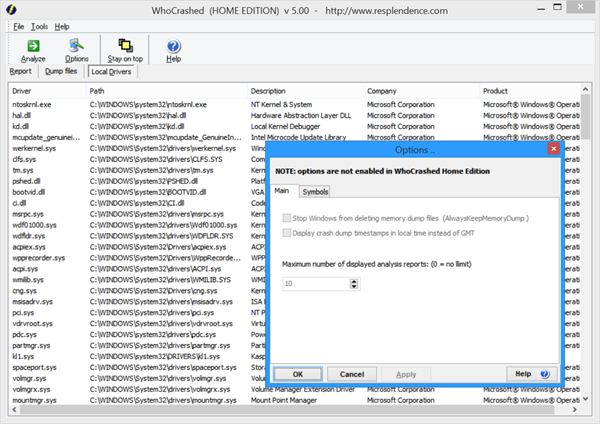Select the pci.sys driver row

pyautogui.click(x=138, y=313)
